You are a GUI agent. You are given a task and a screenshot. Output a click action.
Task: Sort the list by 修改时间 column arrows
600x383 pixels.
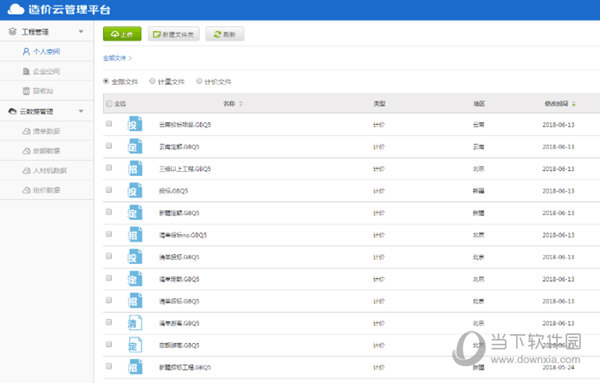pos(574,104)
